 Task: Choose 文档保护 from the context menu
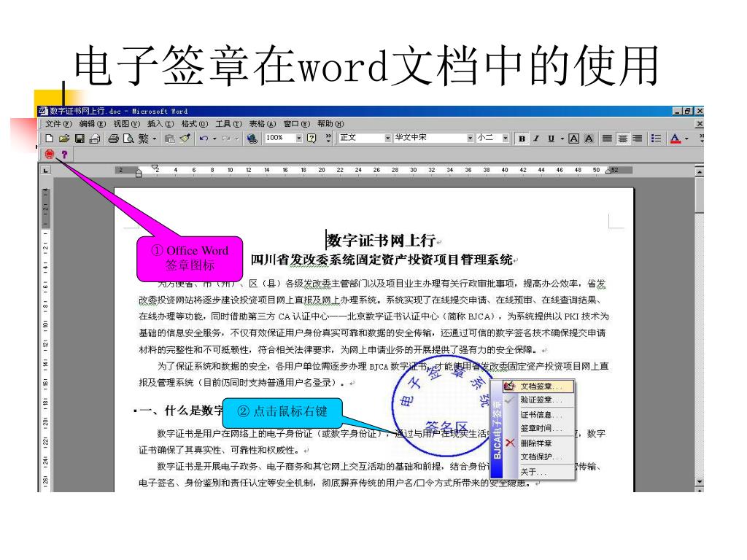tap(538, 457)
